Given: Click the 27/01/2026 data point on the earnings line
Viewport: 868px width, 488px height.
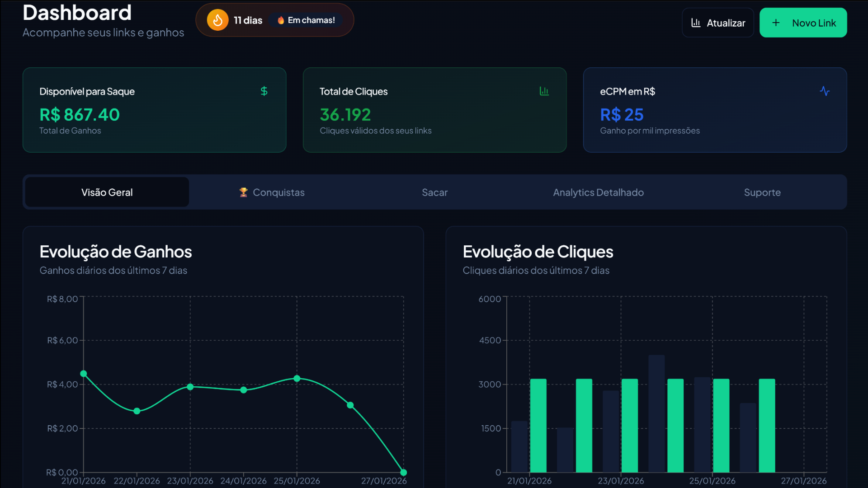Looking at the screenshot, I should click(x=404, y=473).
